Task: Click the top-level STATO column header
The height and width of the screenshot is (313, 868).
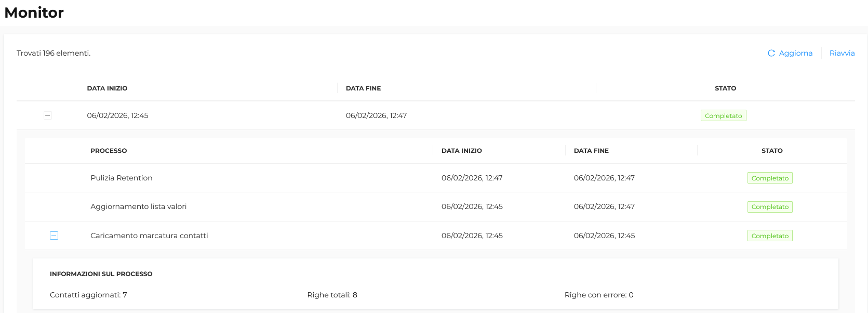Action: [725, 88]
